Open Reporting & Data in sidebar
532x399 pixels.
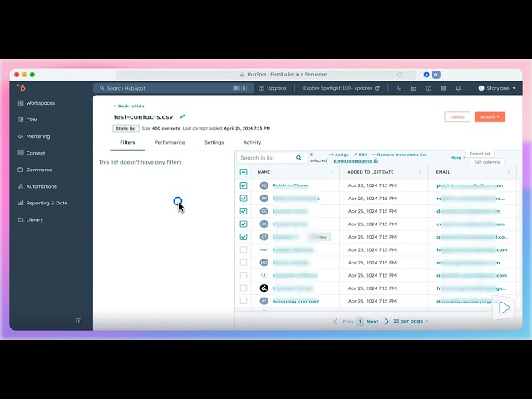click(x=42, y=203)
